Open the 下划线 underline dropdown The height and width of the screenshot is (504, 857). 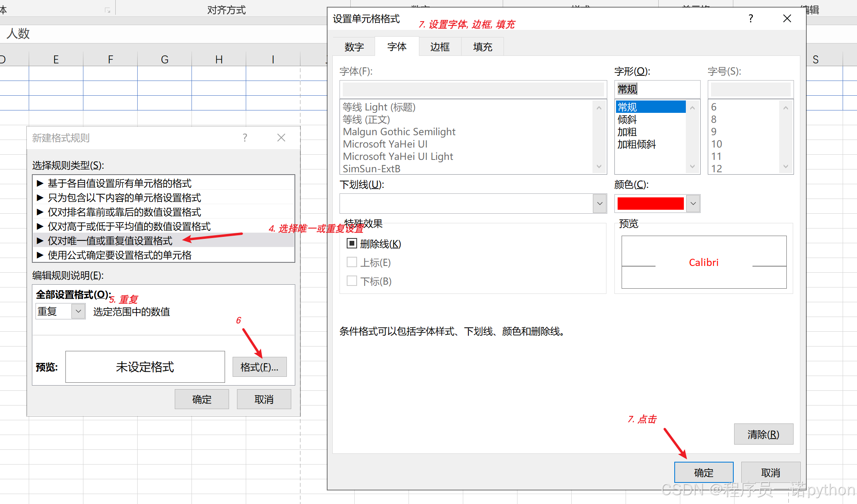(x=599, y=203)
